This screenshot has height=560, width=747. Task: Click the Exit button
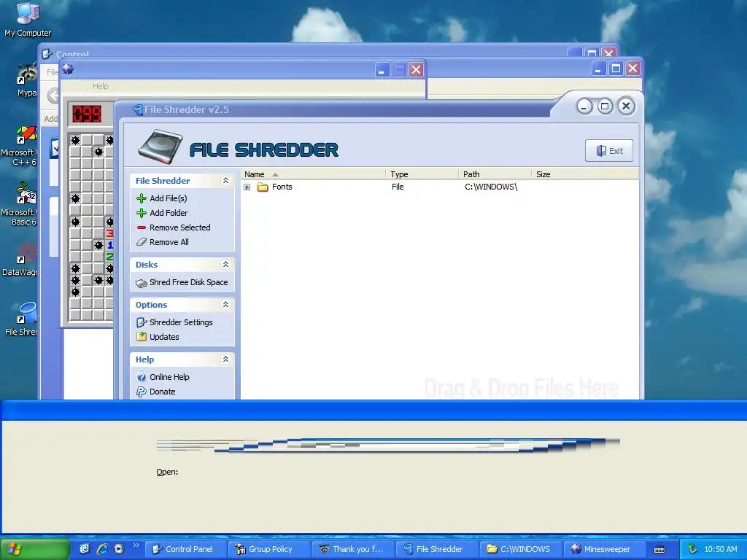(x=609, y=150)
